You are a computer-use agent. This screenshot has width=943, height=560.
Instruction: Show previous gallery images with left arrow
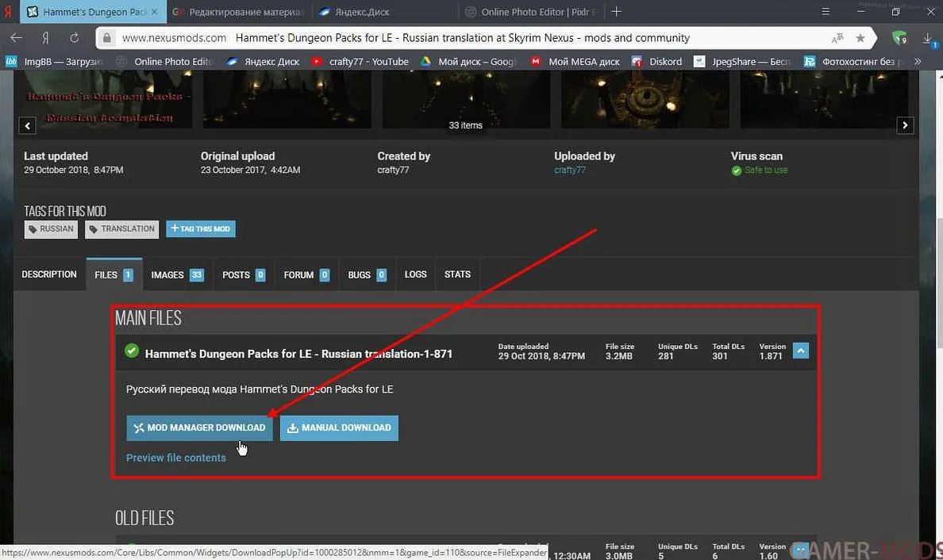coord(28,125)
